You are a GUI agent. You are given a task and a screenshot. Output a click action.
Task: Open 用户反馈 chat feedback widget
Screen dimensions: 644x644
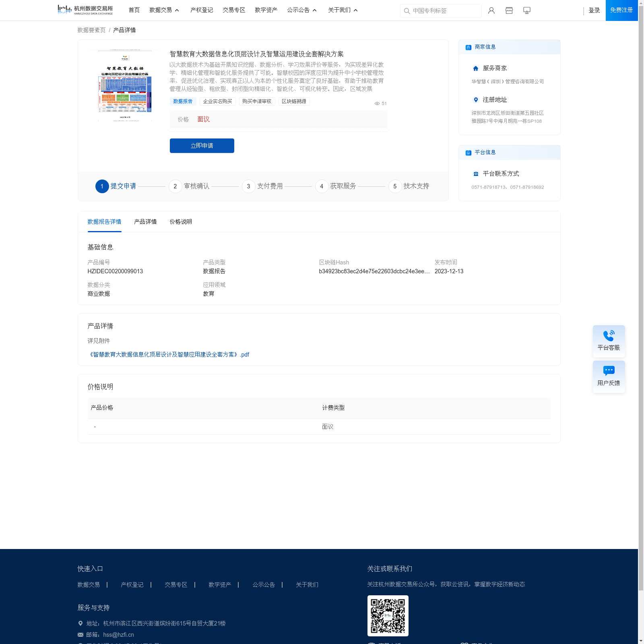[609, 376]
